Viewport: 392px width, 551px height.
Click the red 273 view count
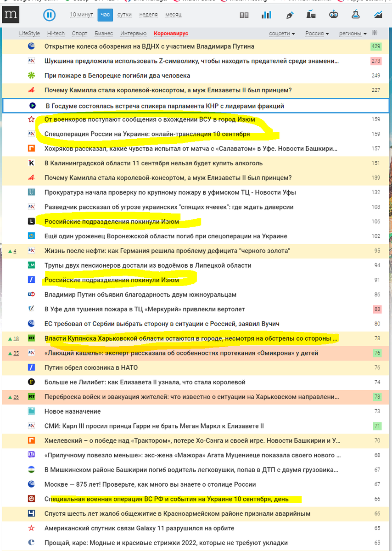point(376,61)
